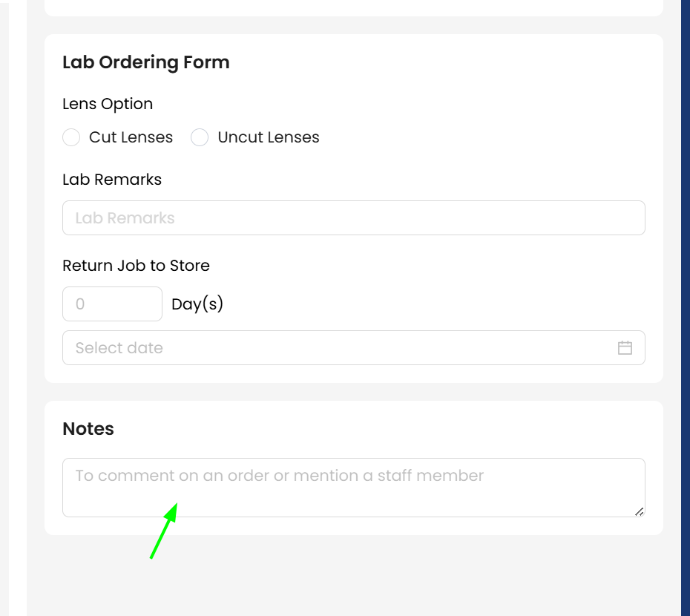Viewport: 690px width, 616px height.
Task: Click the Return Job days number box
Action: (112, 304)
